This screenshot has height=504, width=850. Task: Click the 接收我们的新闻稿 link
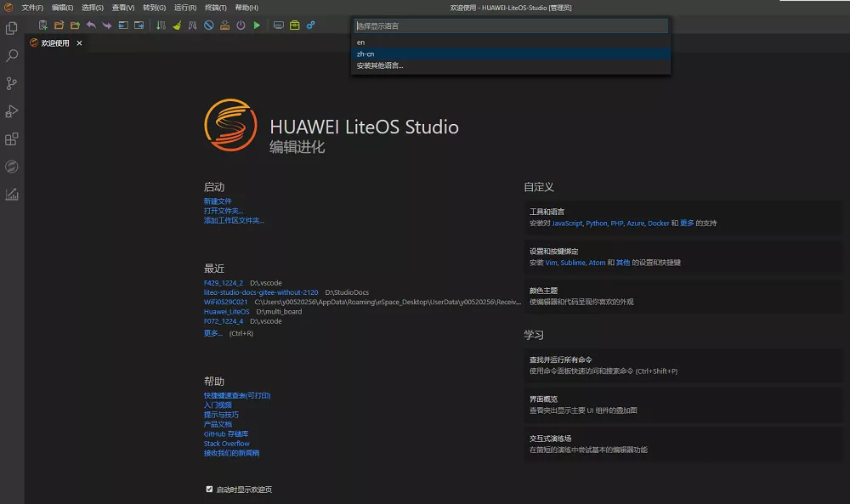point(231,453)
